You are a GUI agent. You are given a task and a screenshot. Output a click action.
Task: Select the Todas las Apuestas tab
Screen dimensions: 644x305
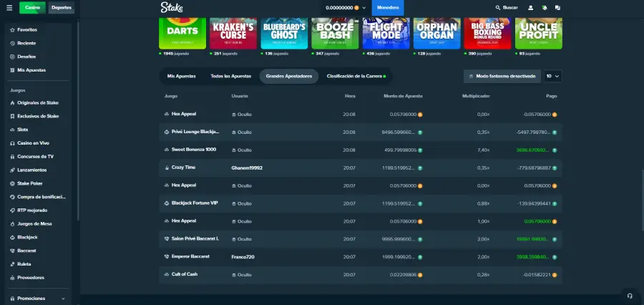[x=231, y=77]
